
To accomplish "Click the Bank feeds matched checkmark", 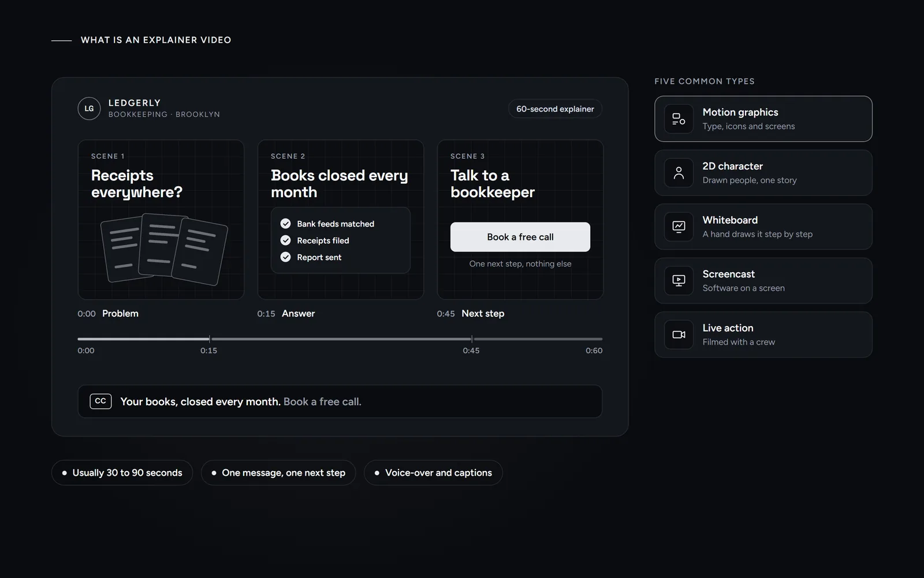I will point(285,224).
